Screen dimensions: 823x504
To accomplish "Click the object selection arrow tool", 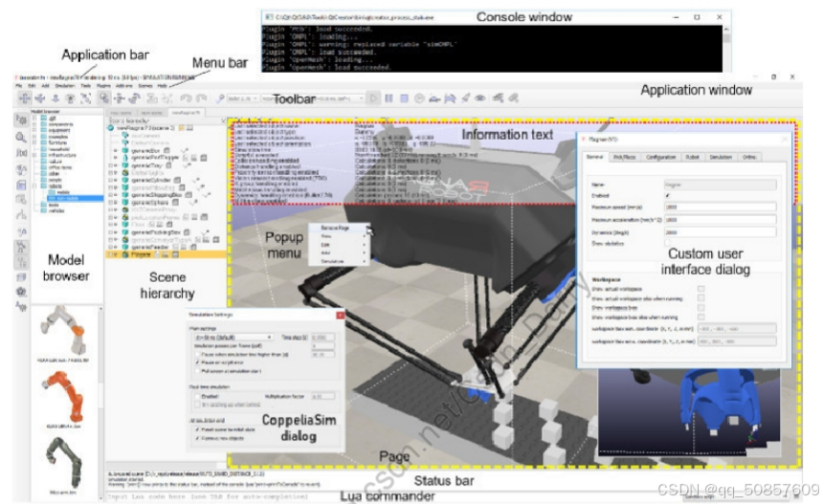I will pos(104,99).
